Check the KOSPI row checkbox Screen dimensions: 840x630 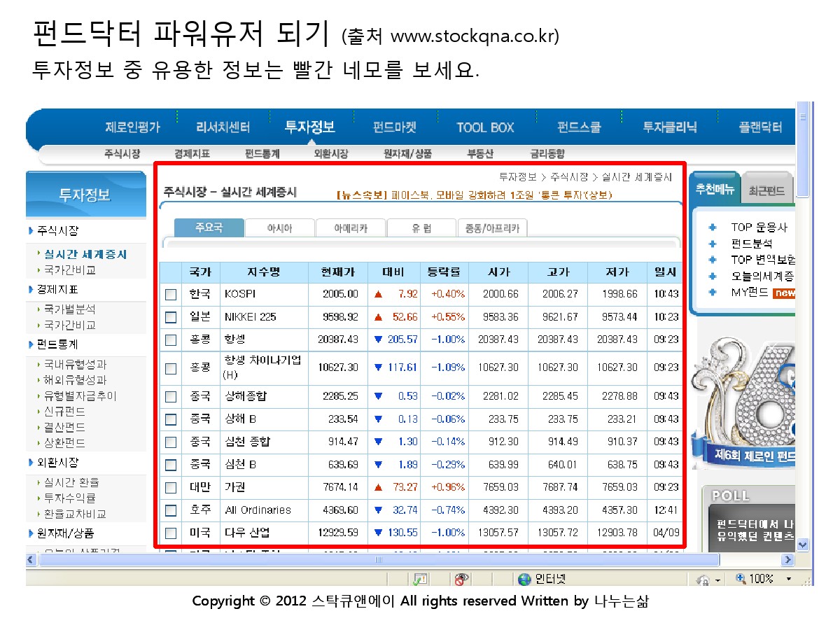pyautogui.click(x=171, y=295)
